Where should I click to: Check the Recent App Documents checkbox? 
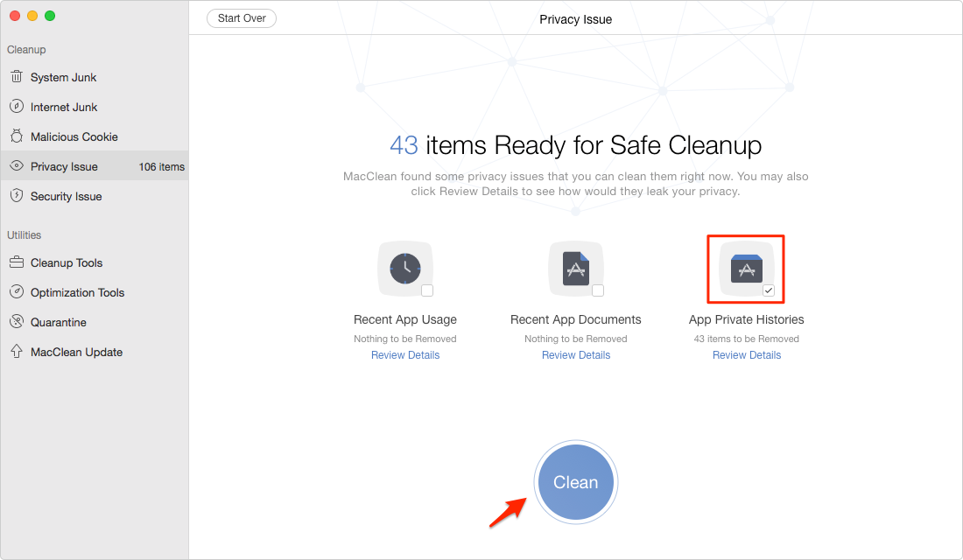pyautogui.click(x=598, y=290)
